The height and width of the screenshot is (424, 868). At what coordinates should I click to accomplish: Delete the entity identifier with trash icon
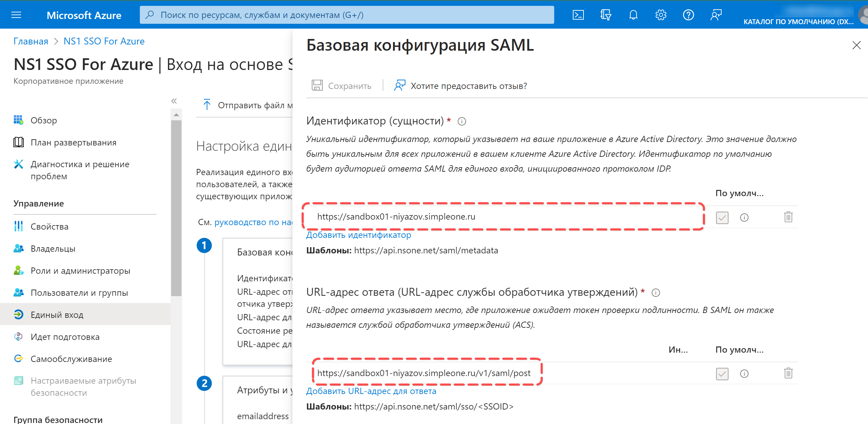pos(788,217)
